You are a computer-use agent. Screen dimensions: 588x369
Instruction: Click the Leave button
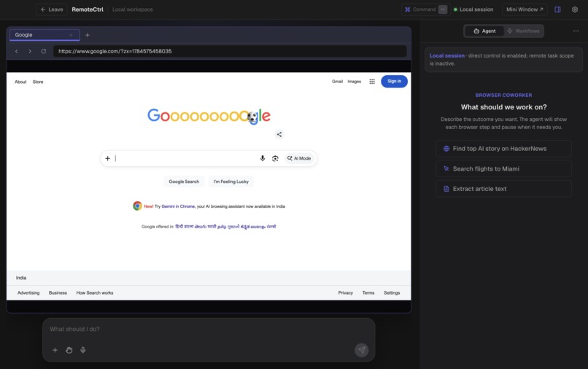[x=52, y=9]
